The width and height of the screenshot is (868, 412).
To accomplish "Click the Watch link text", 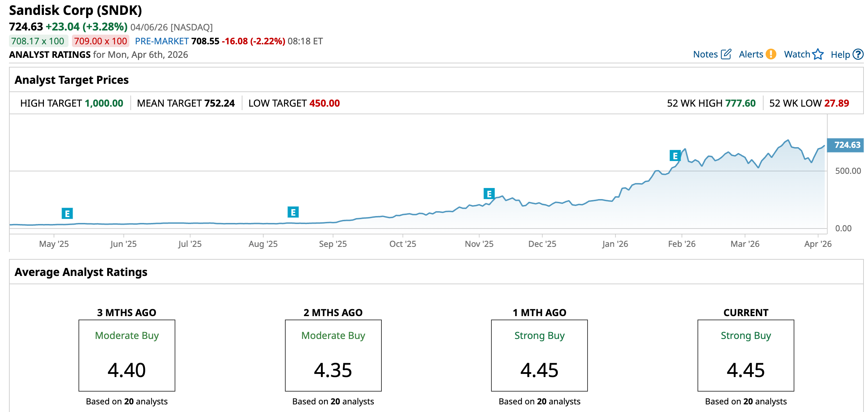I will 797,54.
